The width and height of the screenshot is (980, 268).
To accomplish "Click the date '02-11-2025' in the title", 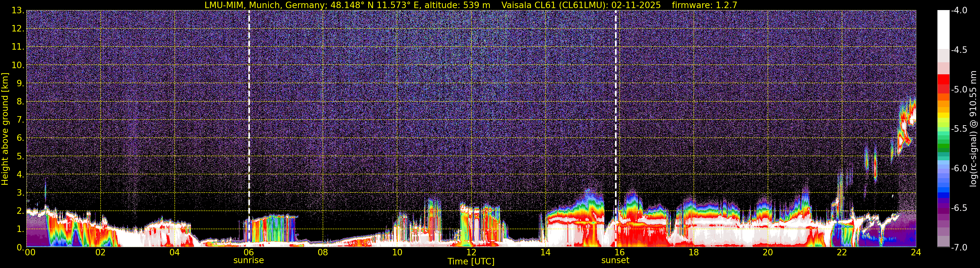I will (636, 5).
